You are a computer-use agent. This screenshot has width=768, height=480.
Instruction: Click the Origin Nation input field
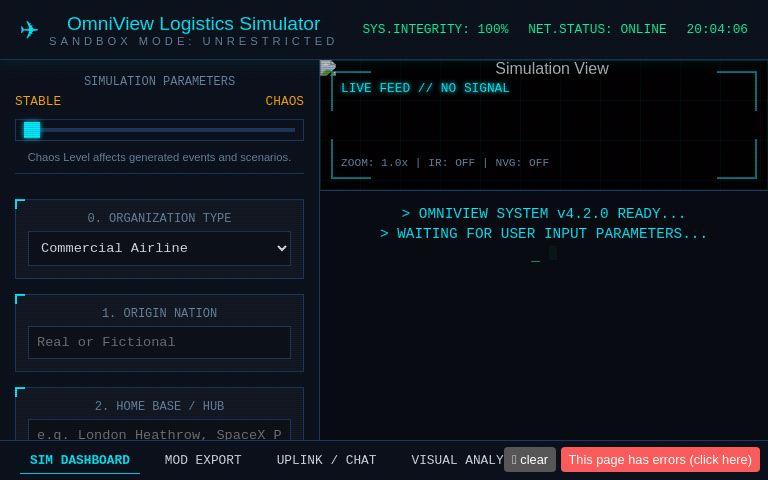click(x=159, y=342)
